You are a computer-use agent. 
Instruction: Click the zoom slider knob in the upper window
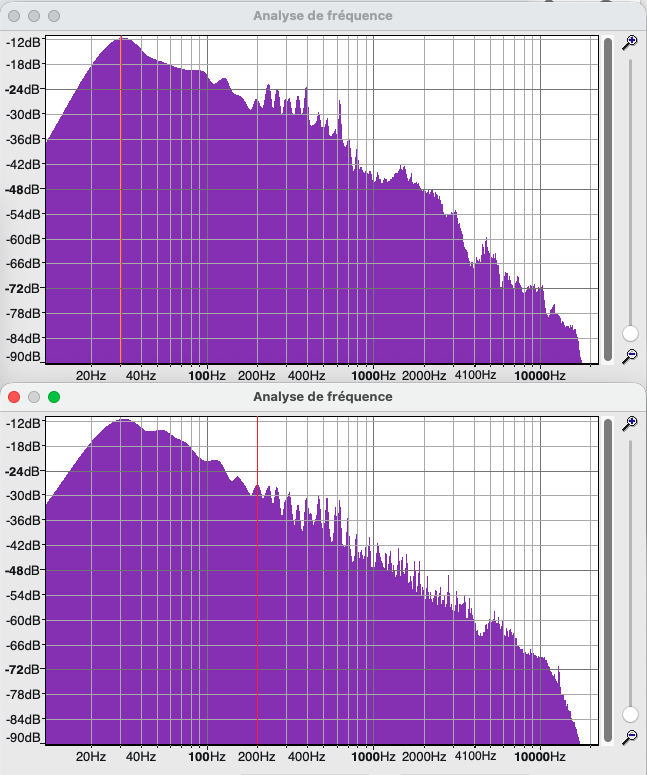tap(630, 333)
